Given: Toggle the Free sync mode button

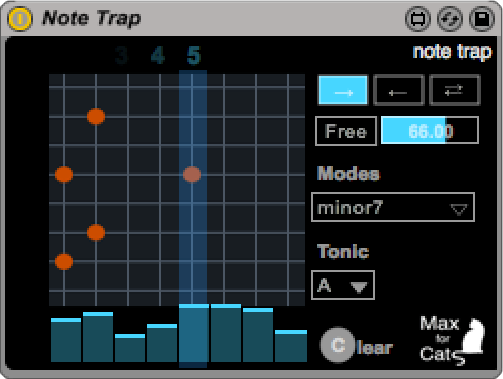Looking at the screenshot, I should 346,131.
